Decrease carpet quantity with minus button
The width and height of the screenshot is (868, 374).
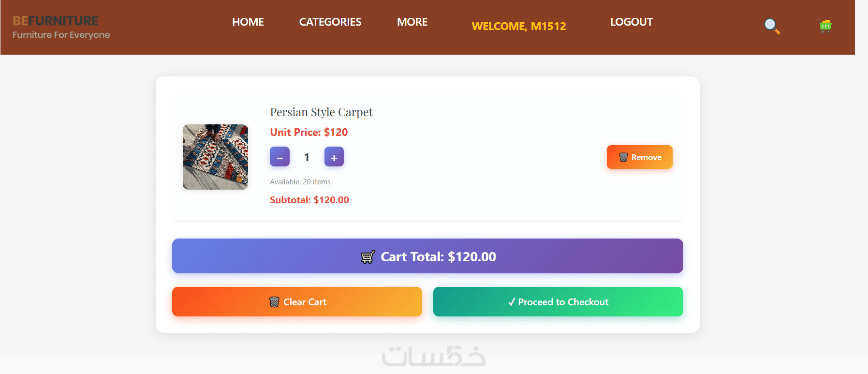[x=280, y=157]
